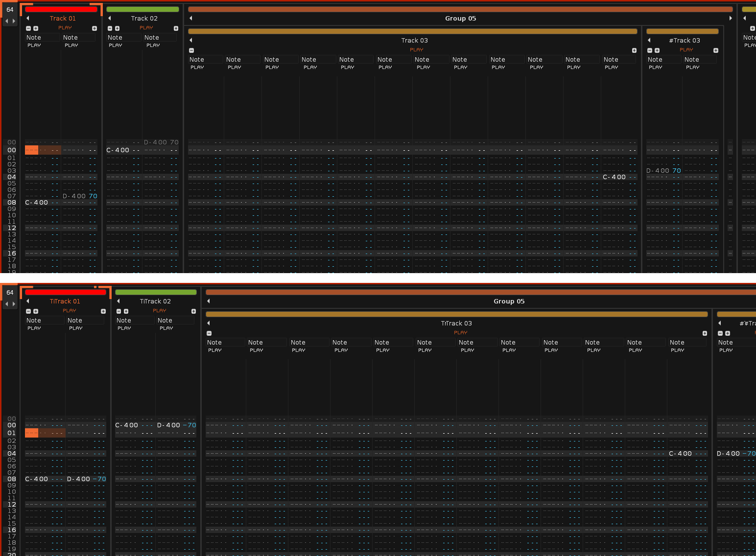This screenshot has width=756, height=556.
Task: Remove a note column from #Track 03
Action: tap(650, 50)
